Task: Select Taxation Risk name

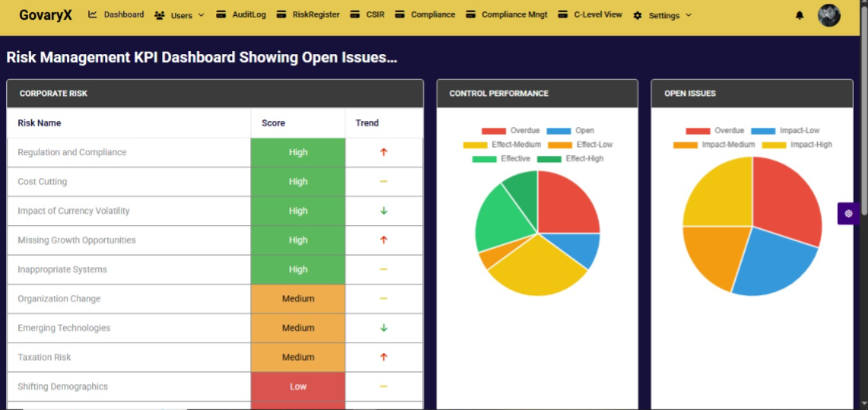Action: point(44,357)
